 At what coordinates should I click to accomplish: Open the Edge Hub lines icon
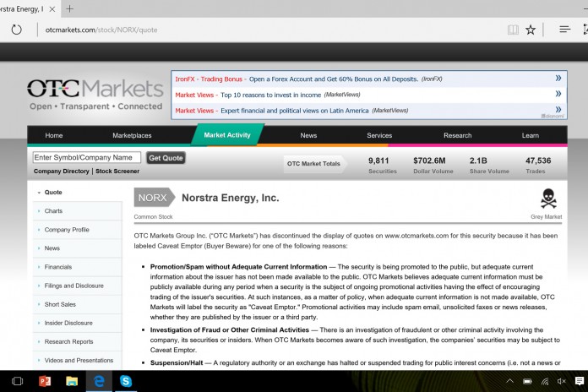(x=564, y=30)
